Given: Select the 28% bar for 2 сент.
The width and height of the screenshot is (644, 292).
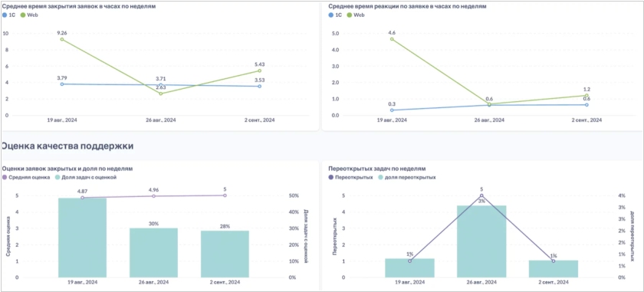Looking at the screenshot, I should (225, 254).
